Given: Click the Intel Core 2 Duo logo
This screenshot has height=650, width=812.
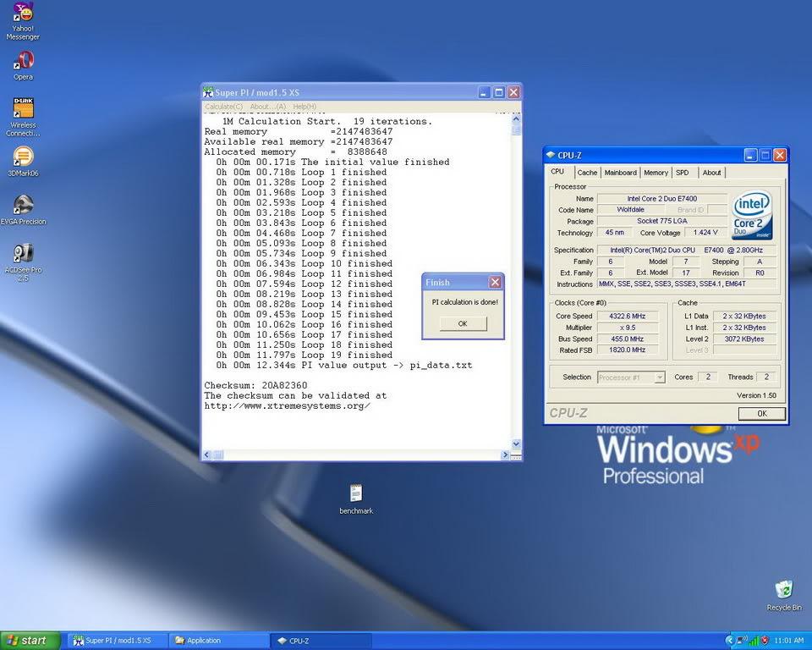Looking at the screenshot, I should 752,215.
